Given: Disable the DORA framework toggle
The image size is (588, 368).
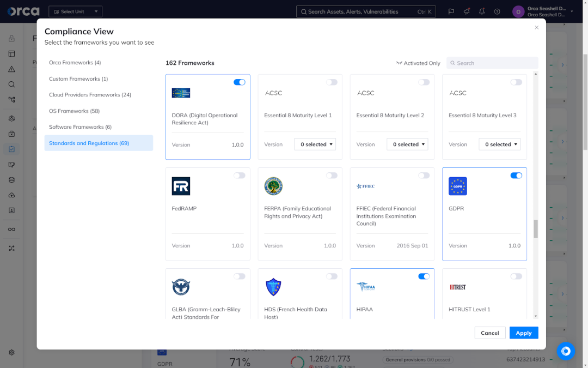Looking at the screenshot, I should pos(239,82).
